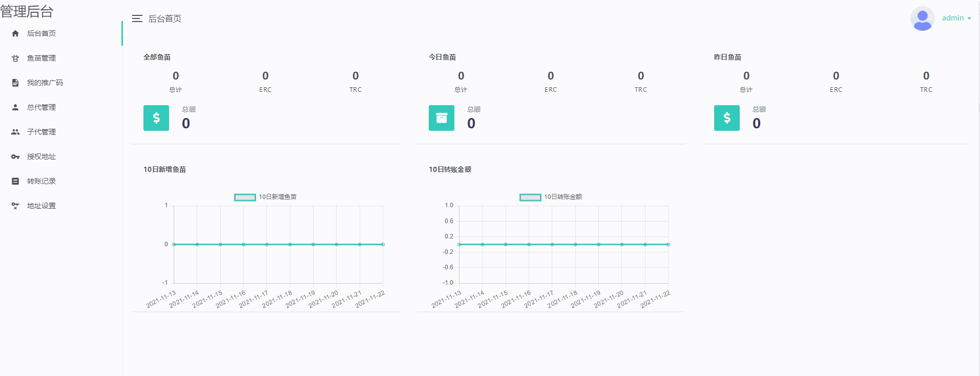Open 后台首页 menu item
Image resolution: width=980 pixels, height=376 pixels.
click(41, 33)
